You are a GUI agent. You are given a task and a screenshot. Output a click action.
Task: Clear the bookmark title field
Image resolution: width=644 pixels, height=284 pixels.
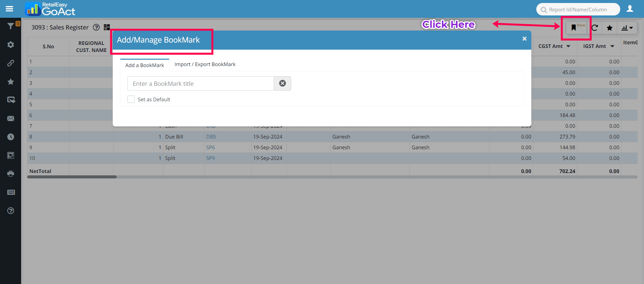click(x=282, y=83)
